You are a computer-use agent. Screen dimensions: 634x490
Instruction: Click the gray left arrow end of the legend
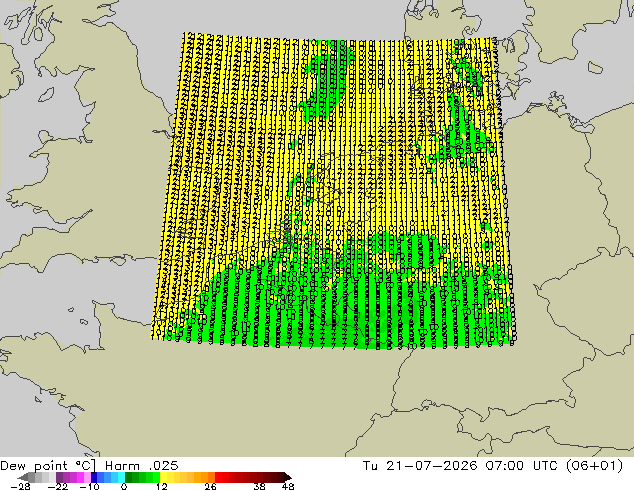(x=22, y=477)
